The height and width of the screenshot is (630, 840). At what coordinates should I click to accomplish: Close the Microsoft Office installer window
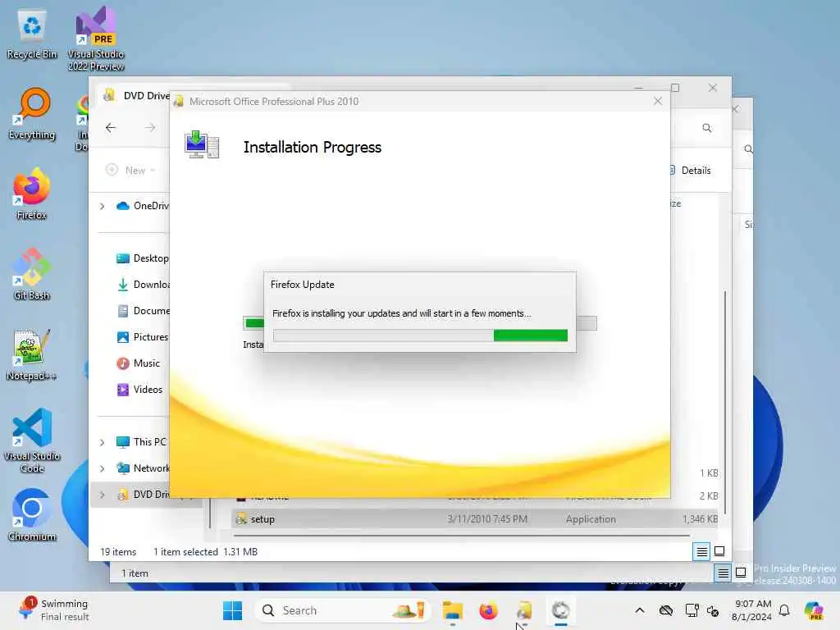click(658, 101)
